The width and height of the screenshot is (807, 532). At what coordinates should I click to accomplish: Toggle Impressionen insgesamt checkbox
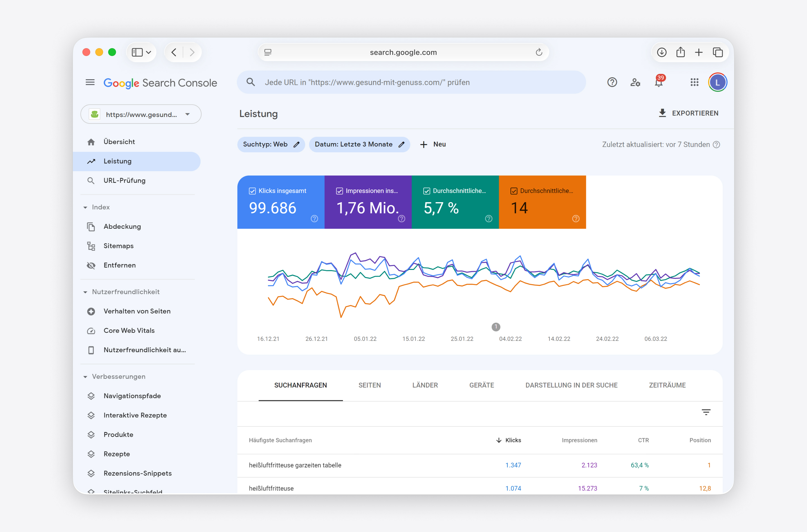340,191
